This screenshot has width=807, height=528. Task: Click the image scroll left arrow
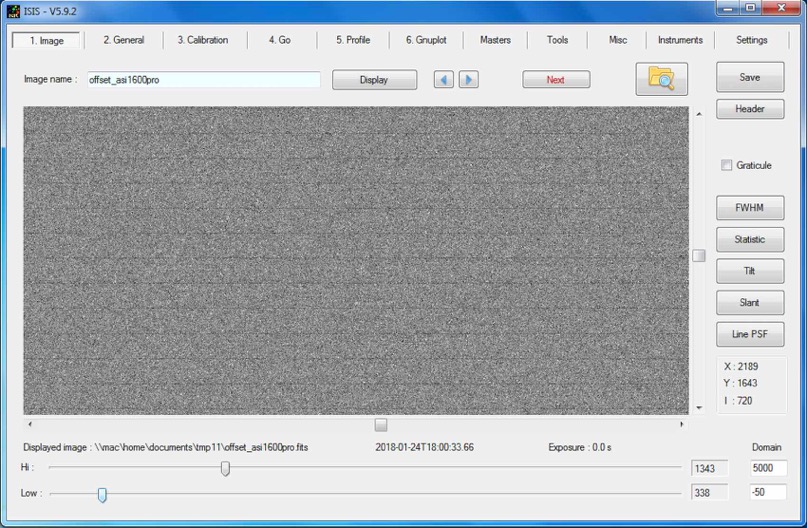(30, 424)
